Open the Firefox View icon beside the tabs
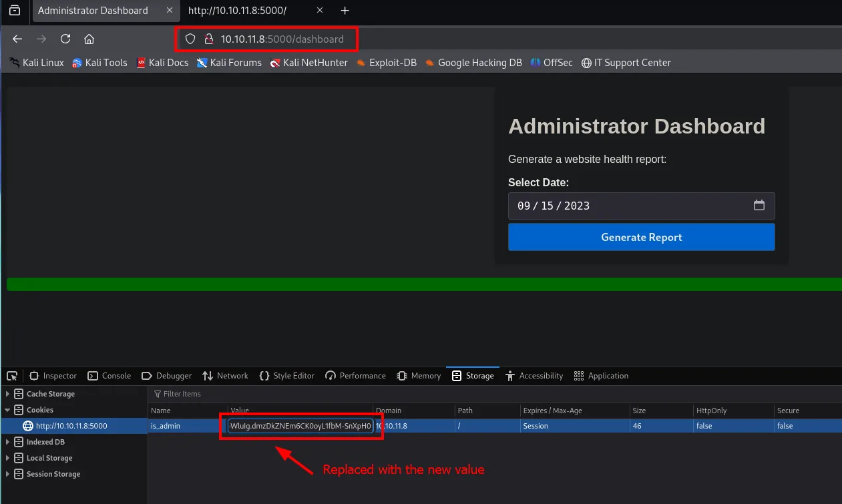This screenshot has width=842, height=504. (x=15, y=11)
